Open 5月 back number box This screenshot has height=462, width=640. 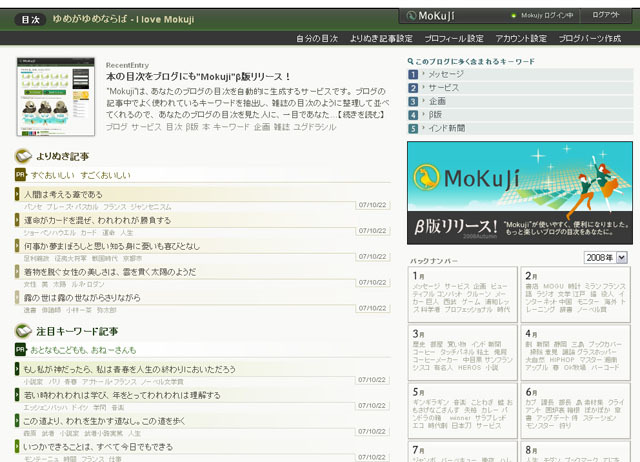(462, 411)
